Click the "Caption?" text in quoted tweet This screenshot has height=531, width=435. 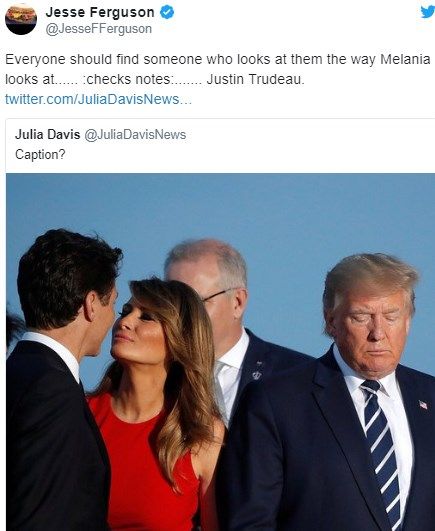[x=40, y=154]
